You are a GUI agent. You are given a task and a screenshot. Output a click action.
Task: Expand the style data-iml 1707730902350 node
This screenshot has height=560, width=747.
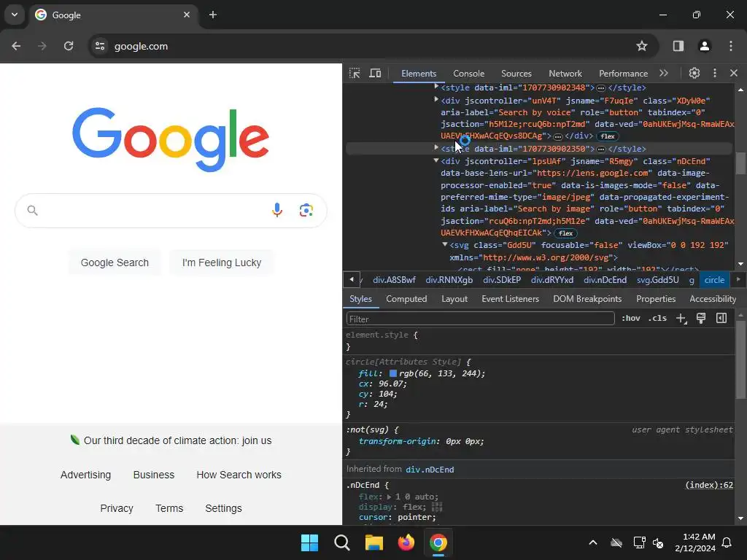436,147
